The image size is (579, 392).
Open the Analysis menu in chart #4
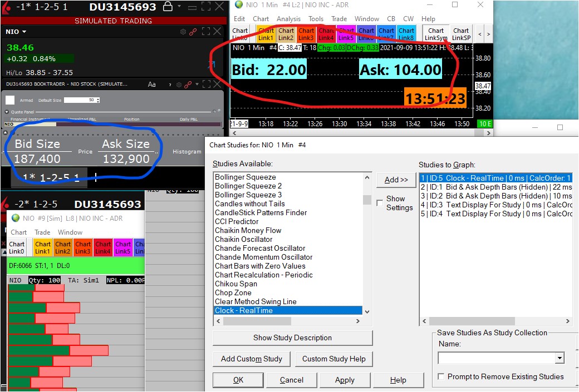click(288, 18)
